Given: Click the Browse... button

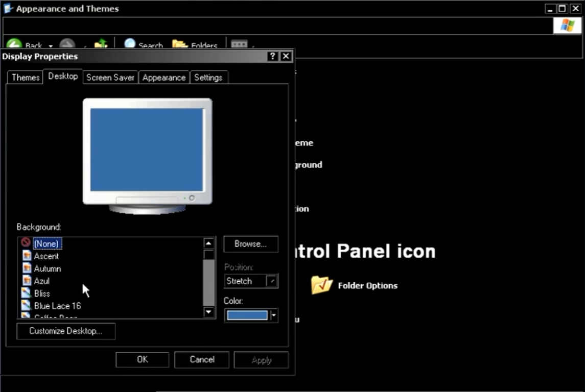Looking at the screenshot, I should tap(251, 244).
